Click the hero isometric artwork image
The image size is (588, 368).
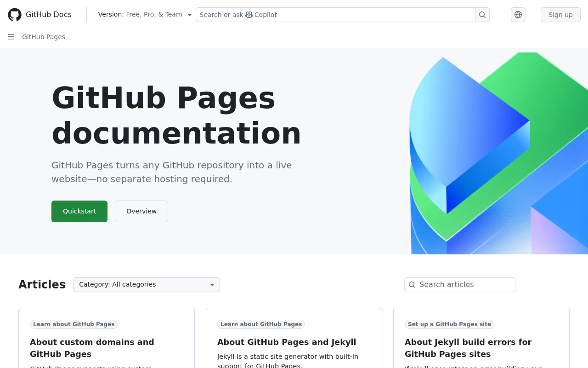[x=498, y=153]
